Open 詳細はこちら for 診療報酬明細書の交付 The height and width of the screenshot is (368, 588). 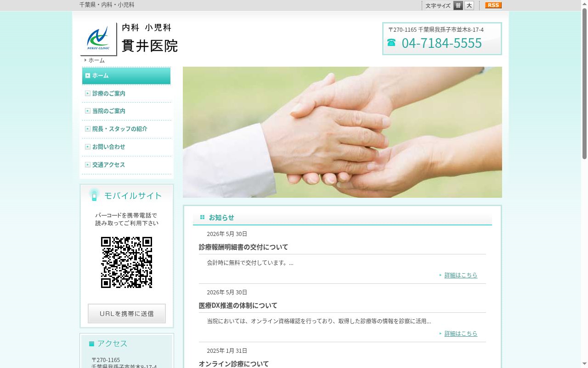pos(461,275)
